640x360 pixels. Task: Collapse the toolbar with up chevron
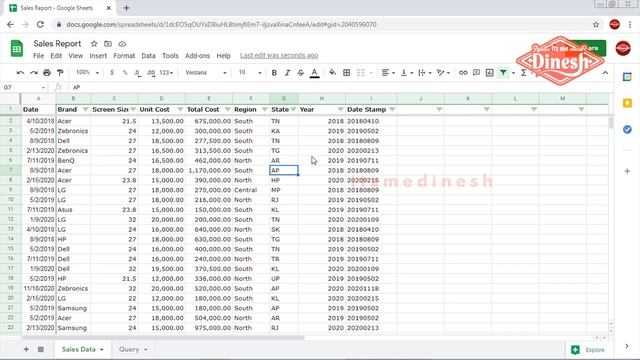click(605, 73)
